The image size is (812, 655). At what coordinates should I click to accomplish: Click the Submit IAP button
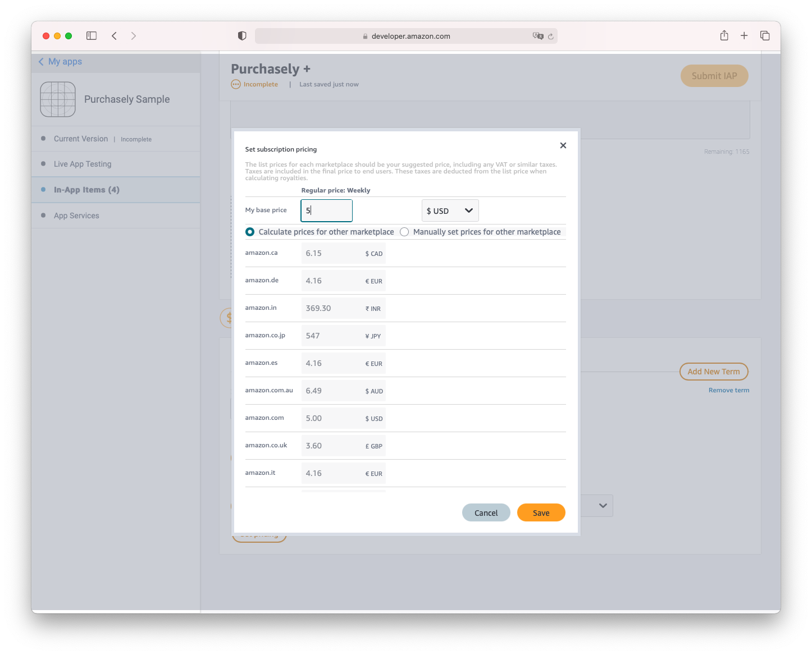point(714,76)
